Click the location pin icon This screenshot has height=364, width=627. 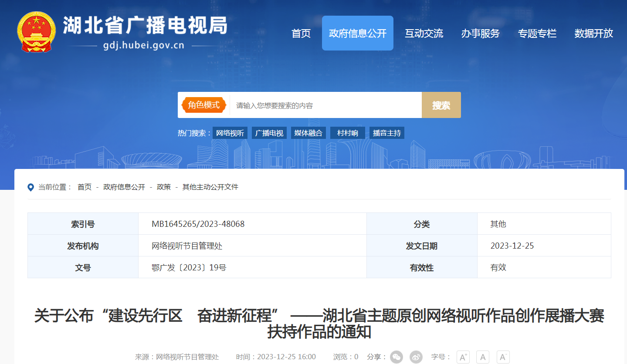31,187
